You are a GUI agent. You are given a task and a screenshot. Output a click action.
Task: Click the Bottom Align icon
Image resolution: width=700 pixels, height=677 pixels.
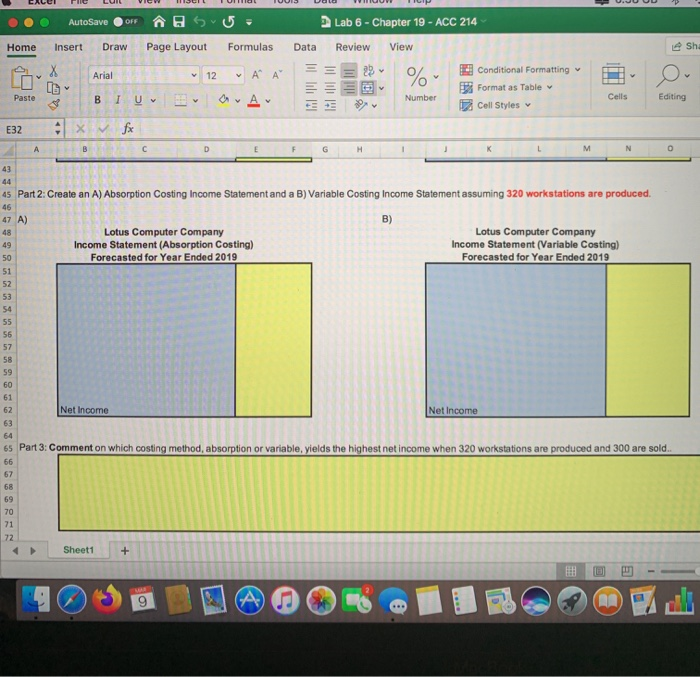(349, 71)
